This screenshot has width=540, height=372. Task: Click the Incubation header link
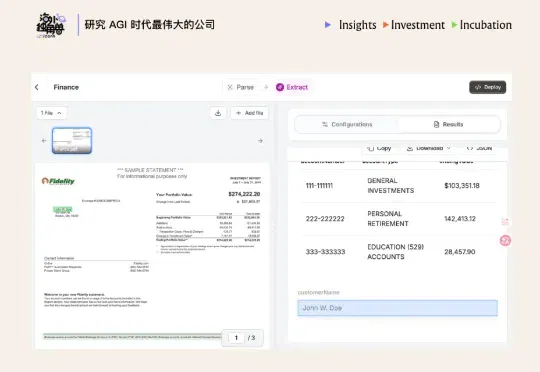pos(486,25)
